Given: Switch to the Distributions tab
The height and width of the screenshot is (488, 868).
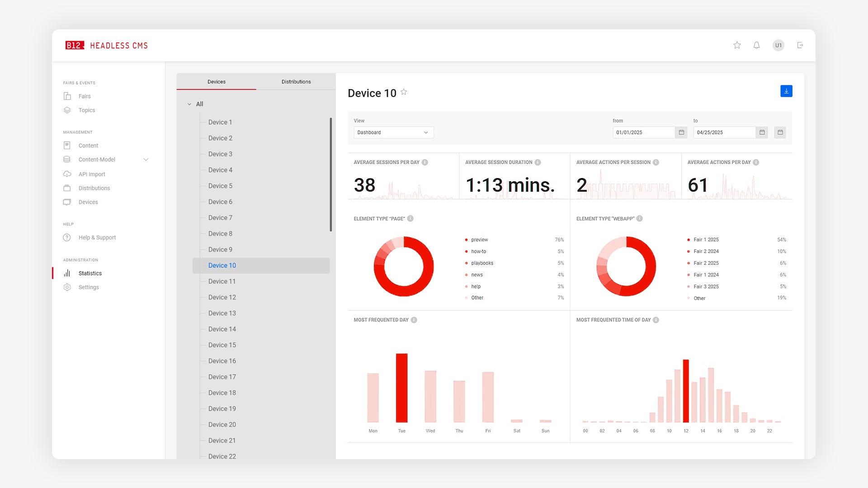Looking at the screenshot, I should (x=296, y=82).
